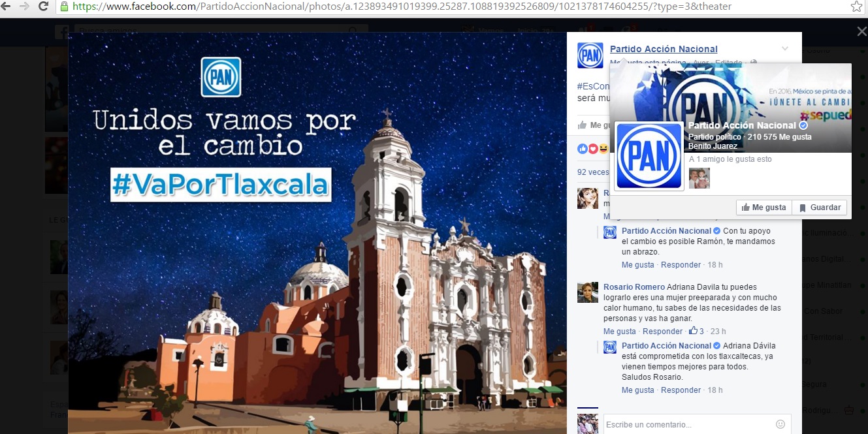Click the #VaPorTlaxcala photo image
Viewport: 868px width, 434px height.
click(x=317, y=233)
